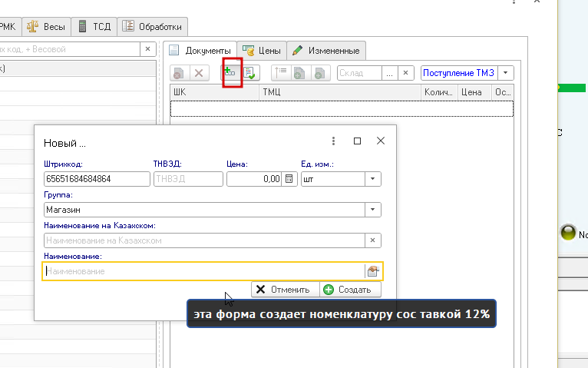
Task: Click the move-up list arrow toolbar icon
Action: (280, 73)
